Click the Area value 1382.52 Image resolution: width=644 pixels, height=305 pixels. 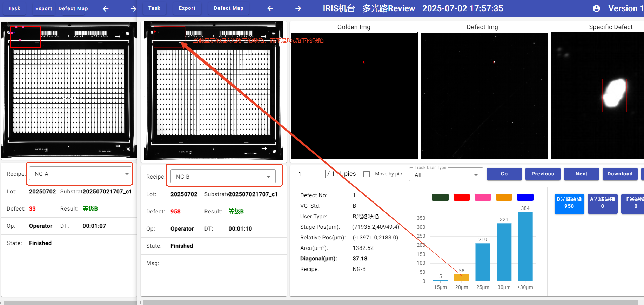click(x=363, y=248)
